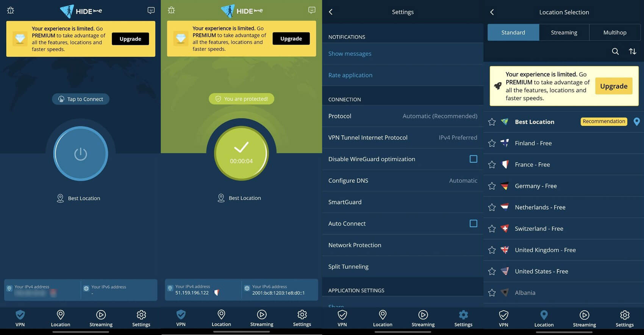The height and width of the screenshot is (335, 644).
Task: Open Settings tab on Location Selection screen
Action: [x=625, y=318]
